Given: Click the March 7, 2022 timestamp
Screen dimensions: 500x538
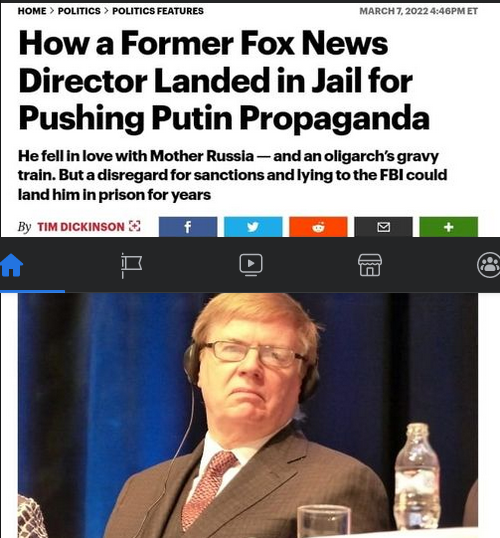Looking at the screenshot, I should click(418, 11).
